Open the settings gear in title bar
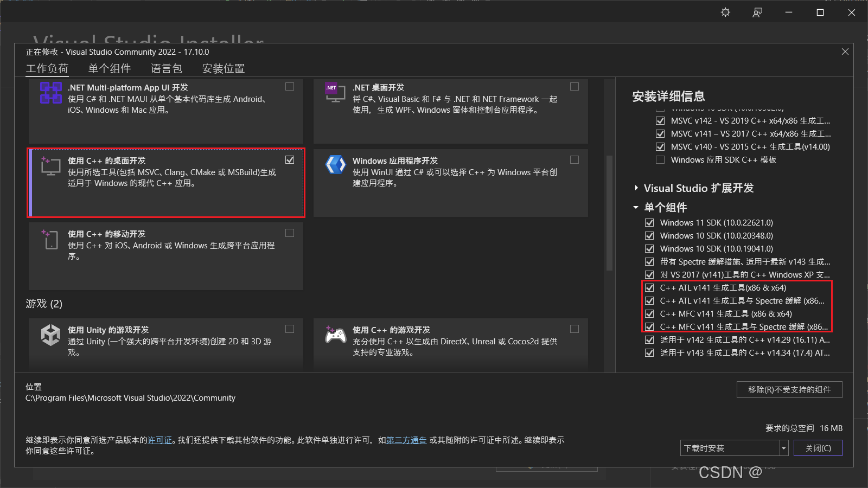Screen dimensions: 868x488 (x=725, y=12)
